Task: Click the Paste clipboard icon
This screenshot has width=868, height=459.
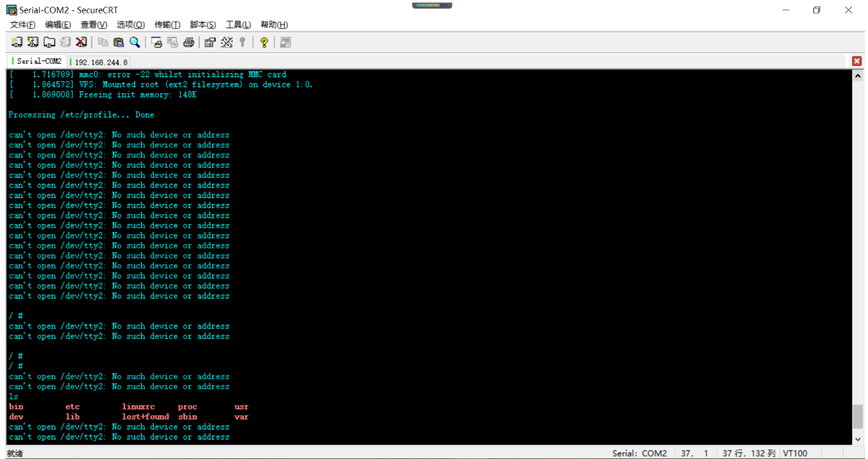Action: pyautogui.click(x=119, y=42)
